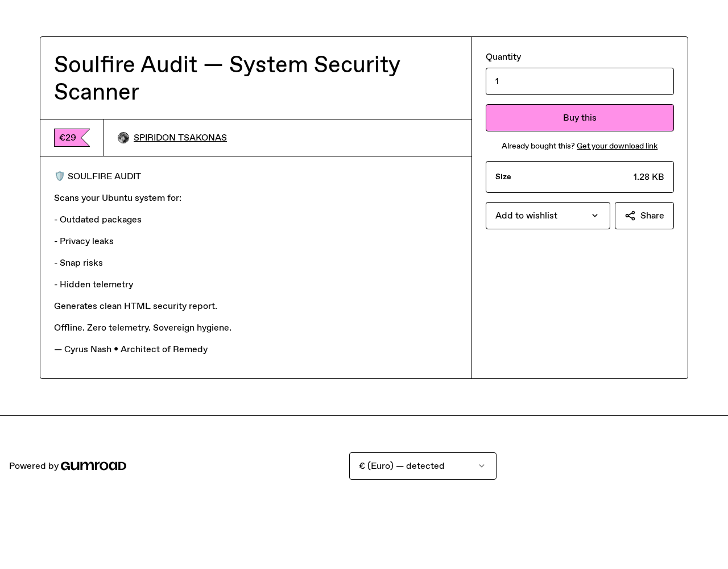Screen dimensions: 728x569
Task: Click the seller avatar icon
Action: 123,138
